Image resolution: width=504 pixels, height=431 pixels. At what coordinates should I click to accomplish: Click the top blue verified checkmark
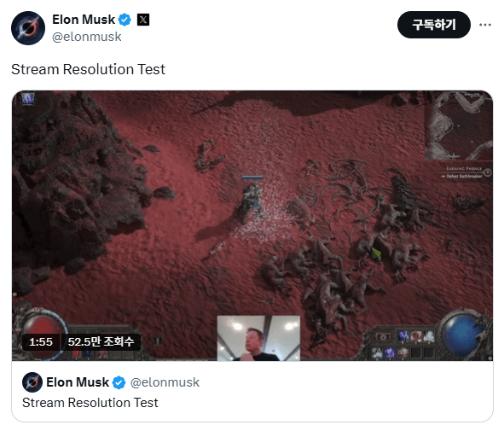[125, 20]
